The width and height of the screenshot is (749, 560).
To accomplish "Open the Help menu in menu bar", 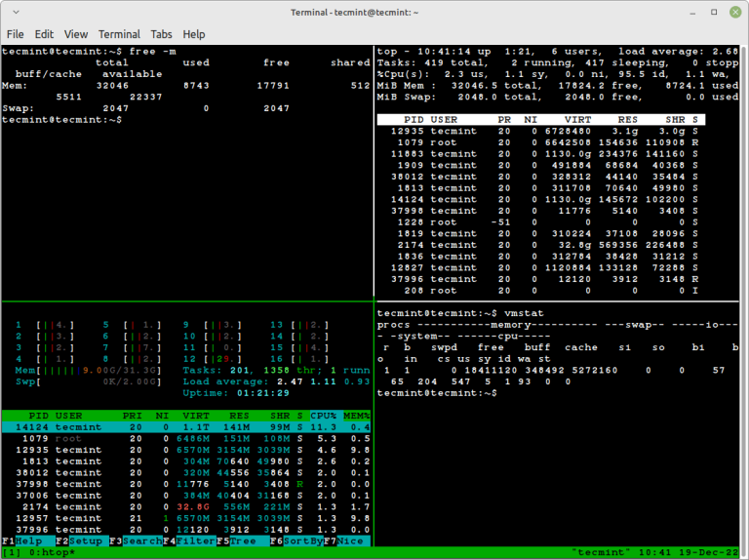I will 195,34.
